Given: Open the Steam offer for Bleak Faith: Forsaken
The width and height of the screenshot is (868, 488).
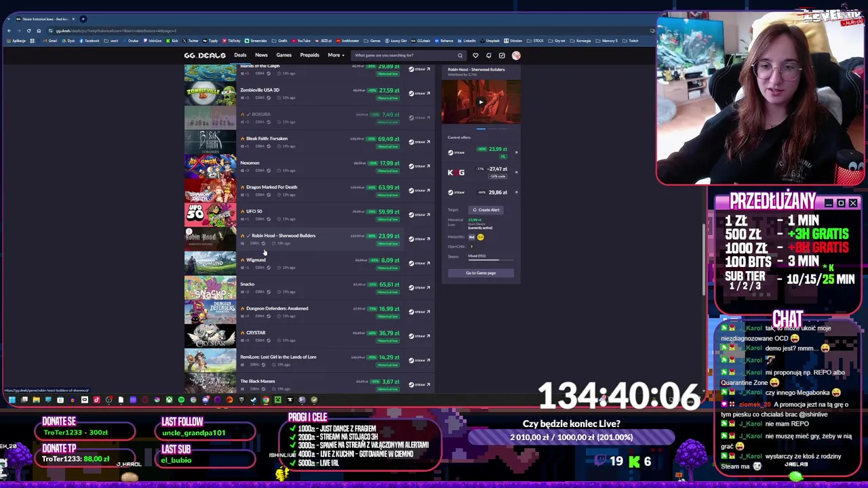Looking at the screenshot, I should pos(420,142).
